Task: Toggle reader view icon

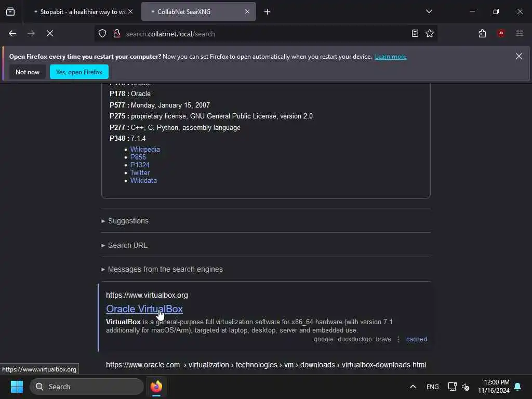Action: [x=415, y=34]
